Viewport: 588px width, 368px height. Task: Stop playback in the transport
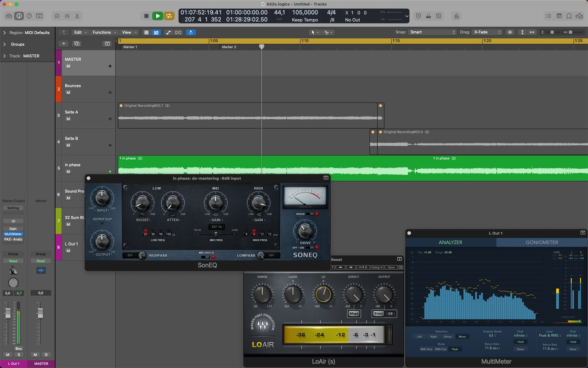146,16
